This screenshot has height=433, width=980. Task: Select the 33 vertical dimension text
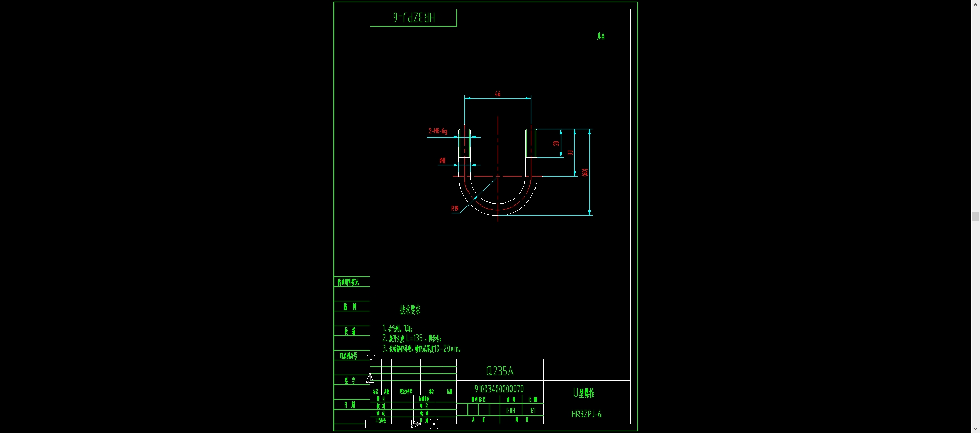[x=570, y=153]
